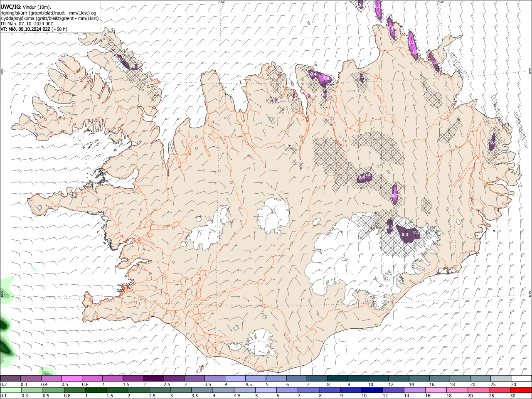The image size is (532, 399).
Task: Pick the bright red 30 swatch in lower legend
Action: (x=520, y=390)
